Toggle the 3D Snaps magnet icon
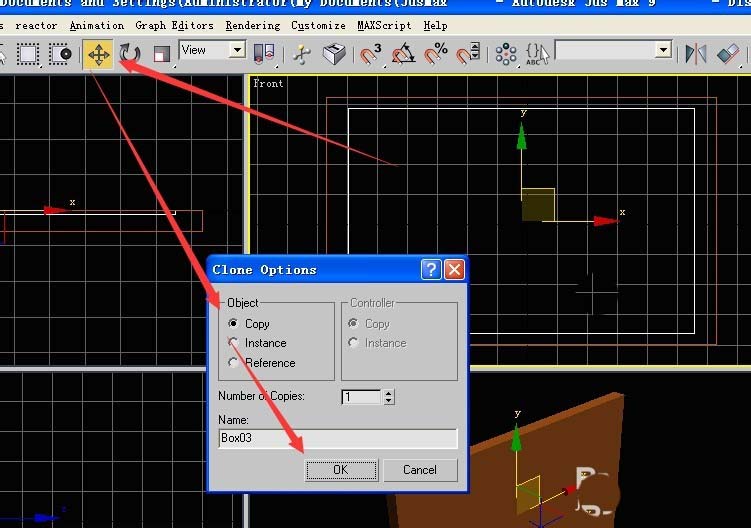751x528 pixels. (x=370, y=54)
